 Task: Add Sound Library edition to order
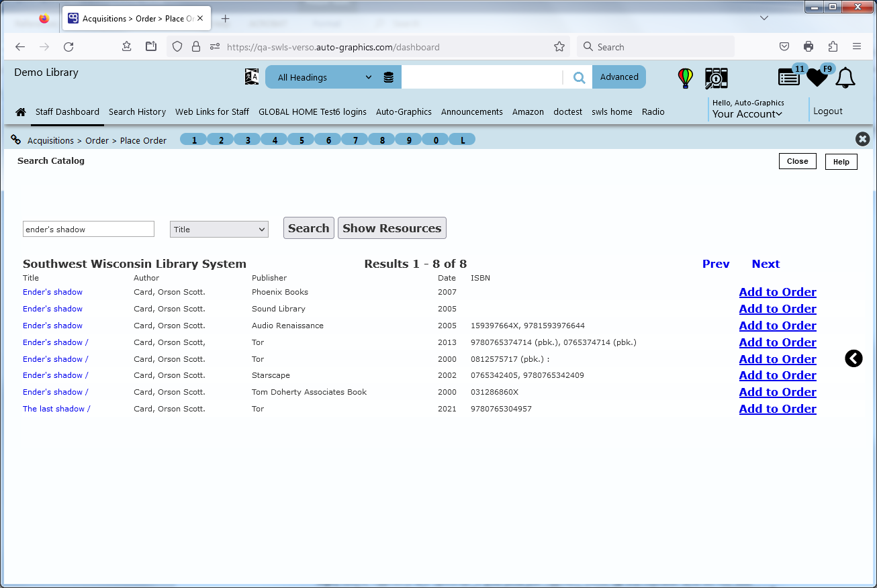coord(778,309)
